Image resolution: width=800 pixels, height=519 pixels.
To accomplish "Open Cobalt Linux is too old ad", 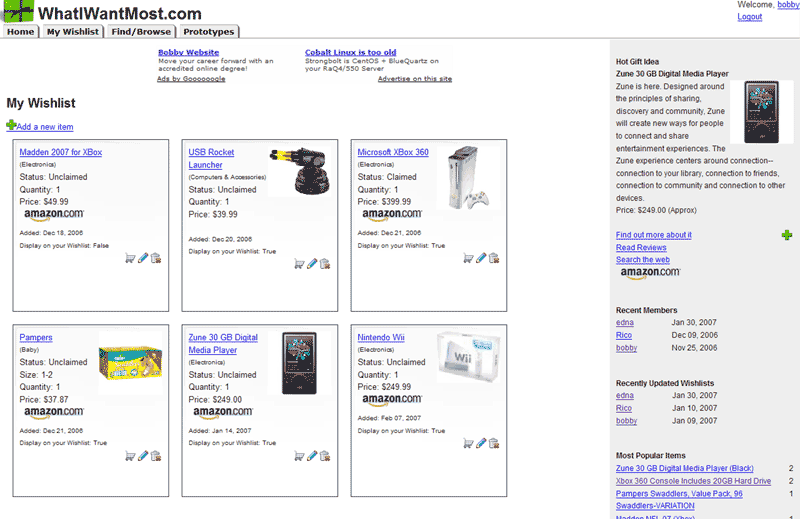I will [x=351, y=52].
